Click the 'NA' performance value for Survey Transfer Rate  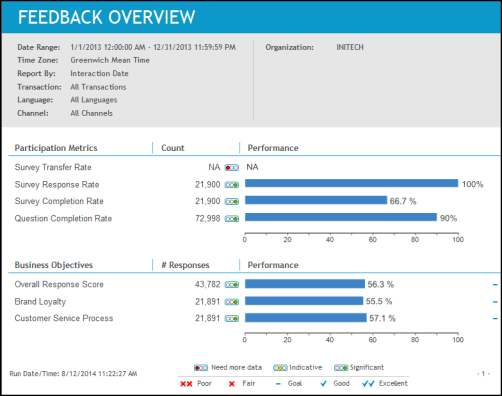click(252, 167)
